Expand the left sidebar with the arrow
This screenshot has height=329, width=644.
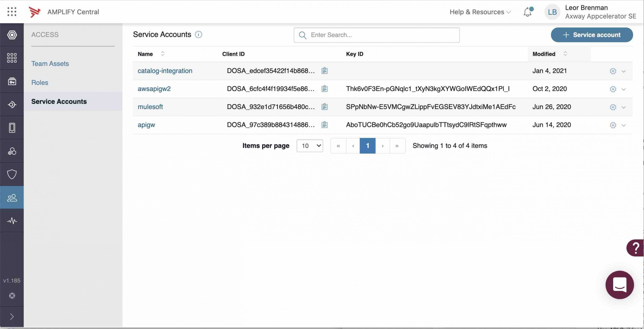coord(12,317)
